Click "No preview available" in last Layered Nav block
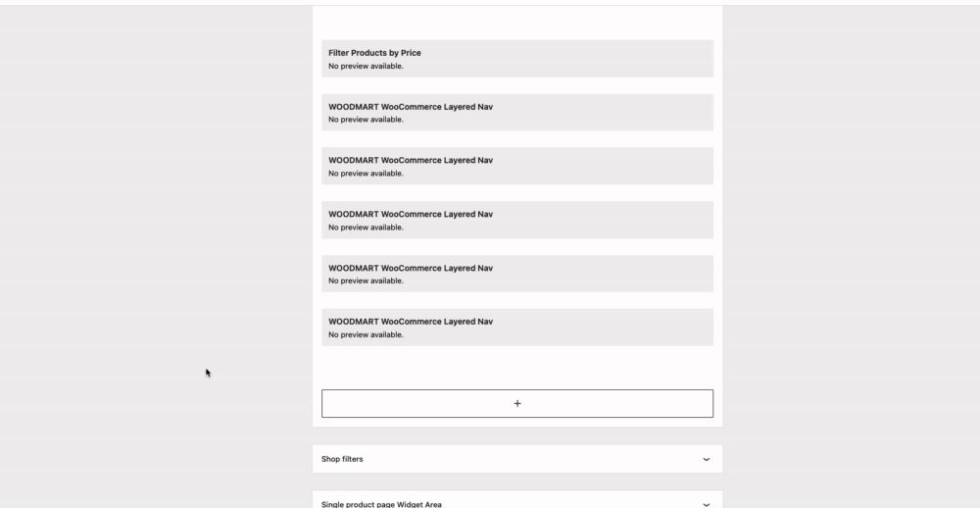The width and height of the screenshot is (980, 508). tap(366, 334)
